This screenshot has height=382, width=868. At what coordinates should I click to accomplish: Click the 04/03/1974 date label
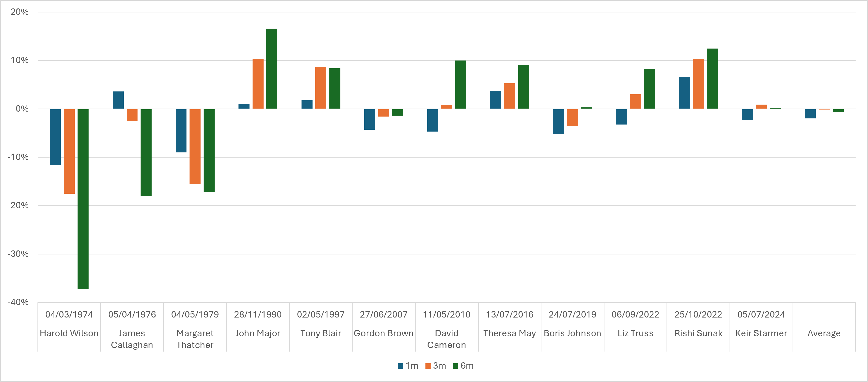69,314
